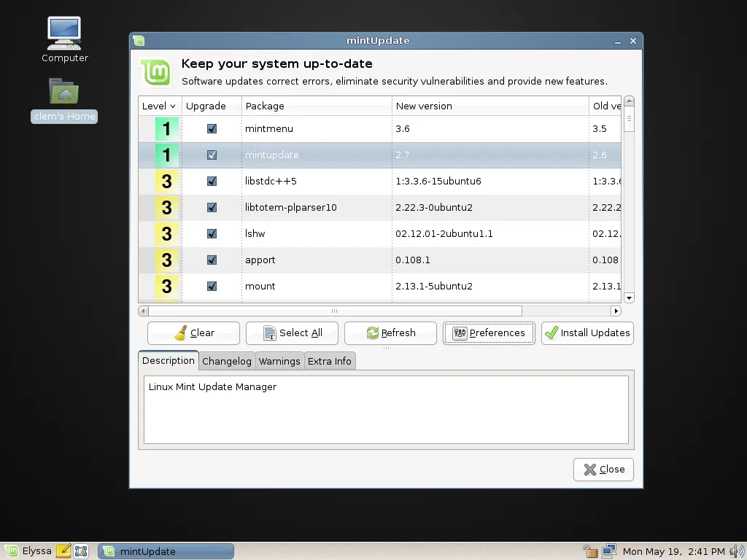
Task: Click the vertical scrollbar thumb
Action: coord(629,119)
